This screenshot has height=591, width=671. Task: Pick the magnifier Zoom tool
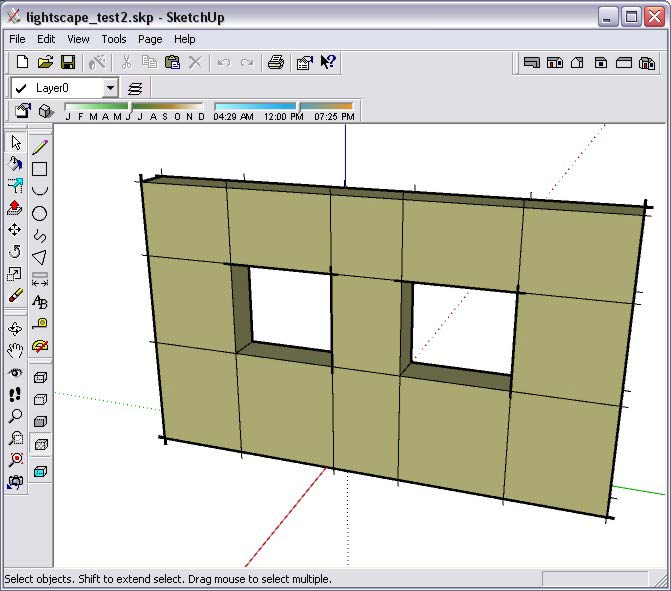[15, 416]
